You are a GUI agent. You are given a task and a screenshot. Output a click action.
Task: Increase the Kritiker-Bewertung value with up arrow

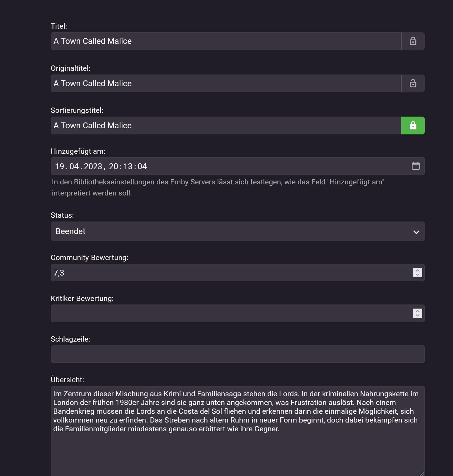(x=418, y=311)
